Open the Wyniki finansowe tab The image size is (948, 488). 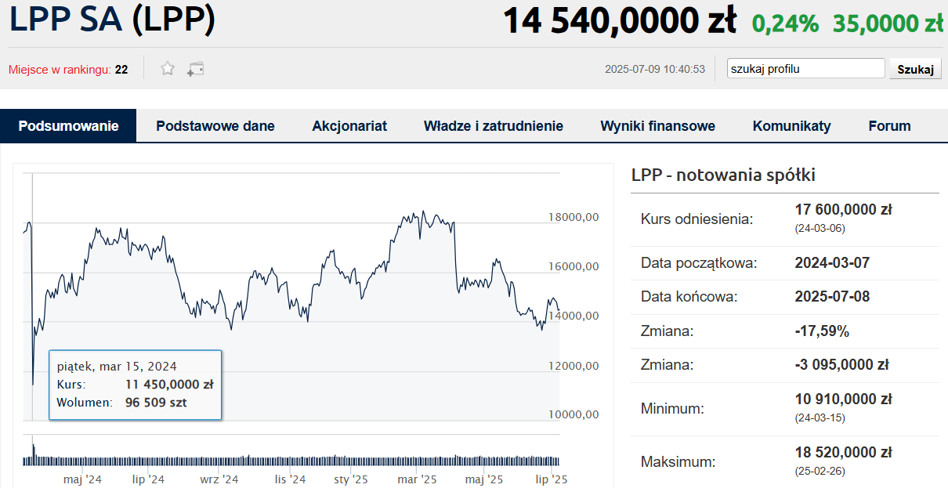(658, 126)
